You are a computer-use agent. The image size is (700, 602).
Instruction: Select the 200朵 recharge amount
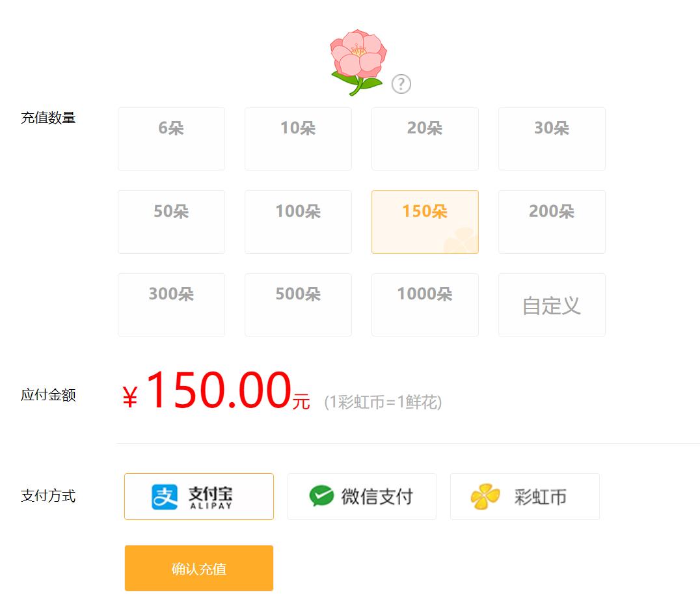(x=552, y=221)
